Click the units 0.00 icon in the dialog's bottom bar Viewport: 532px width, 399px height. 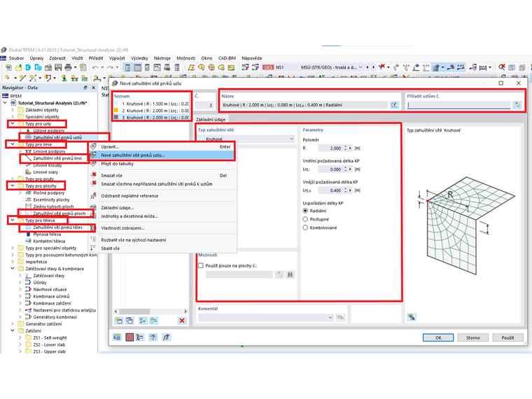[x=117, y=337]
